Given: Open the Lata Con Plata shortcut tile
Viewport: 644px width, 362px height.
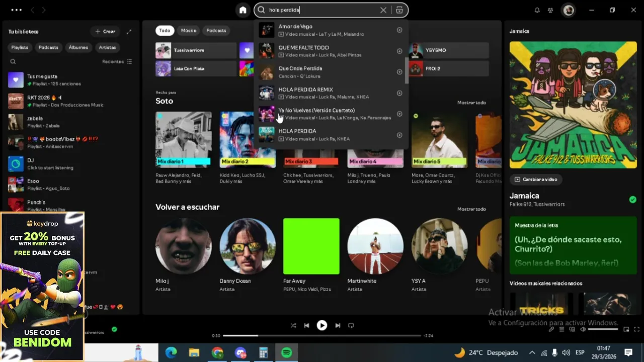Looking at the screenshot, I should pos(196,68).
